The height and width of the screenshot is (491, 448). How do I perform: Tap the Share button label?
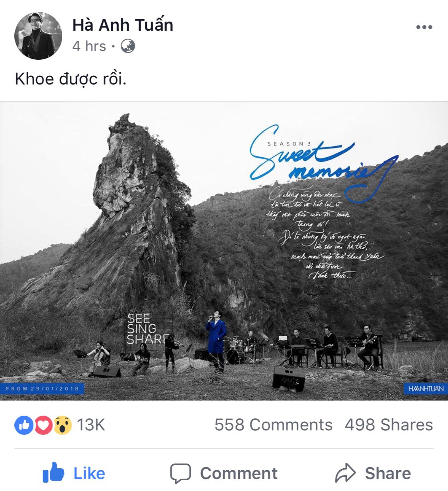point(388,473)
